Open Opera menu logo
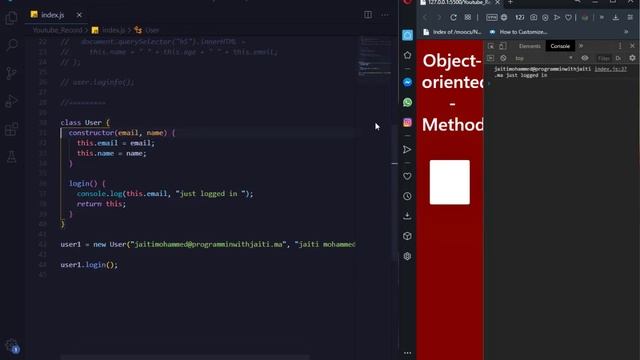Image resolution: width=640 pixels, height=360 pixels. point(407,2)
